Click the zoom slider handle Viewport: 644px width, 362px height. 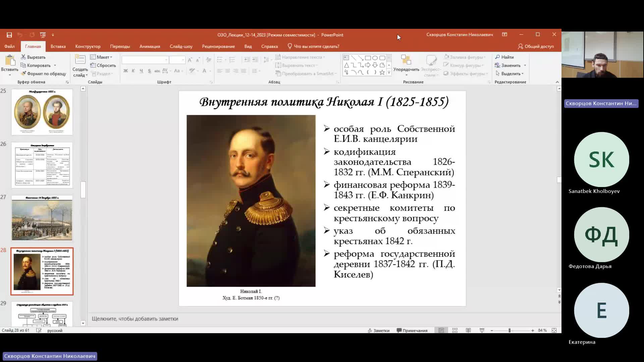pyautogui.click(x=509, y=330)
